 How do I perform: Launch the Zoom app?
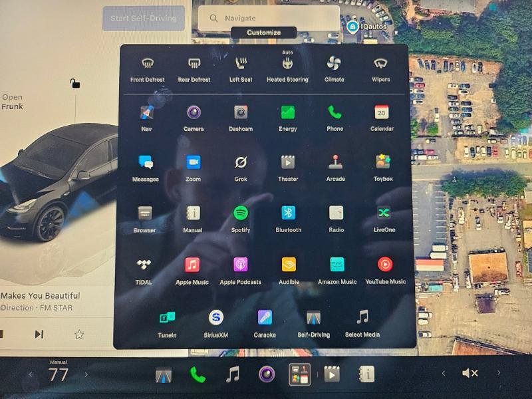194,162
